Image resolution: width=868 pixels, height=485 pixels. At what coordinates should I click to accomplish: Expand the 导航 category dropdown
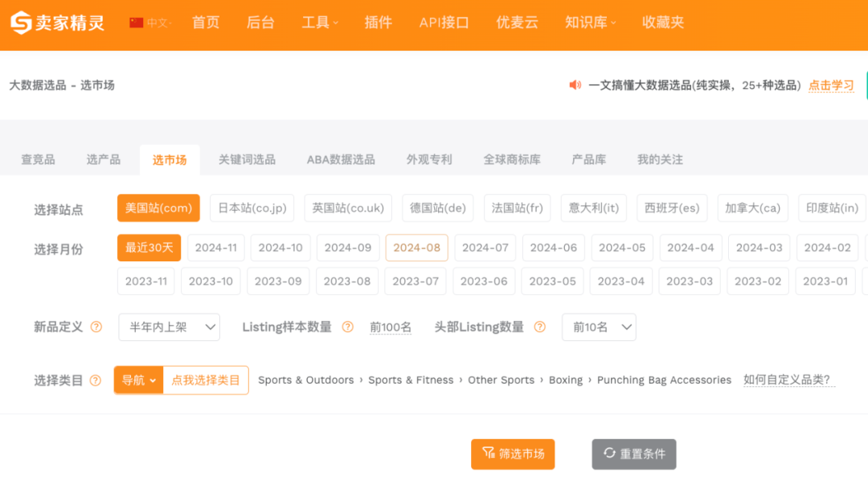pyautogui.click(x=138, y=380)
